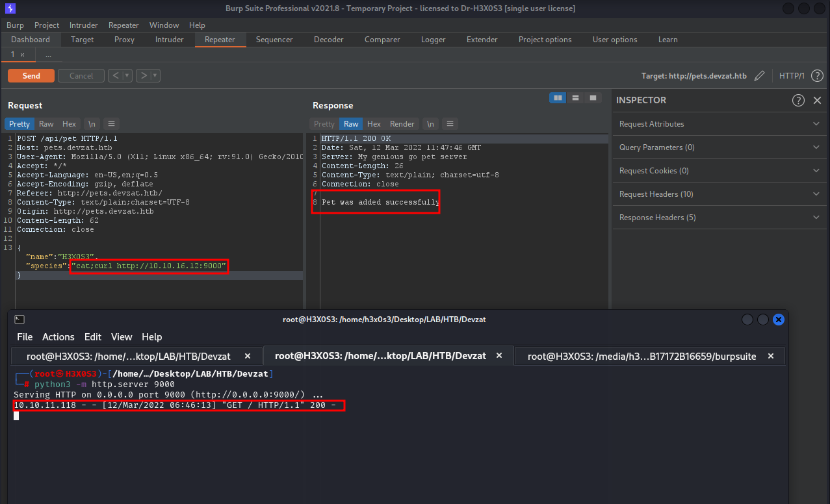Close first terminal tab Devzat

(247, 356)
